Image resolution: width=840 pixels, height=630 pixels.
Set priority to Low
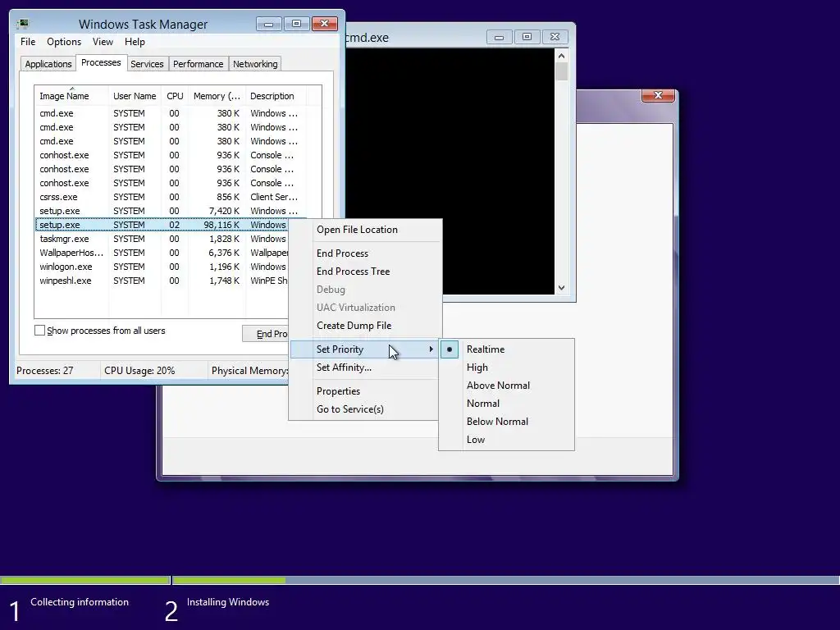476,440
